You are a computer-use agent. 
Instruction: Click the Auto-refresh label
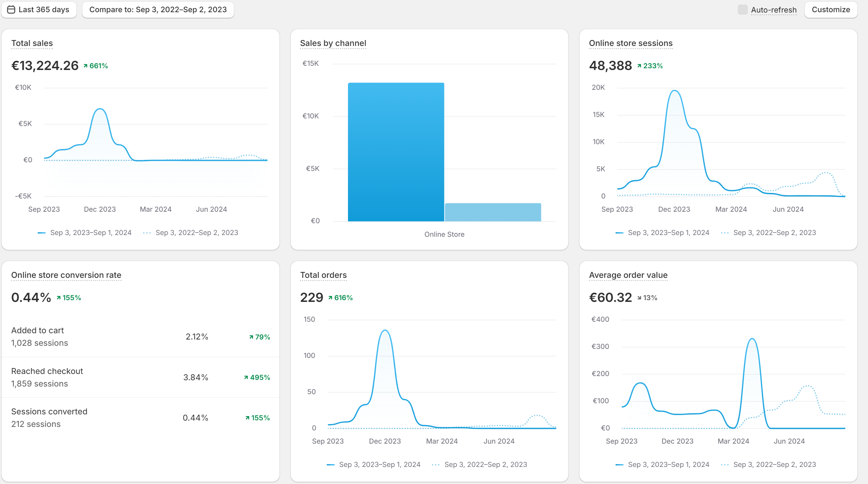774,10
